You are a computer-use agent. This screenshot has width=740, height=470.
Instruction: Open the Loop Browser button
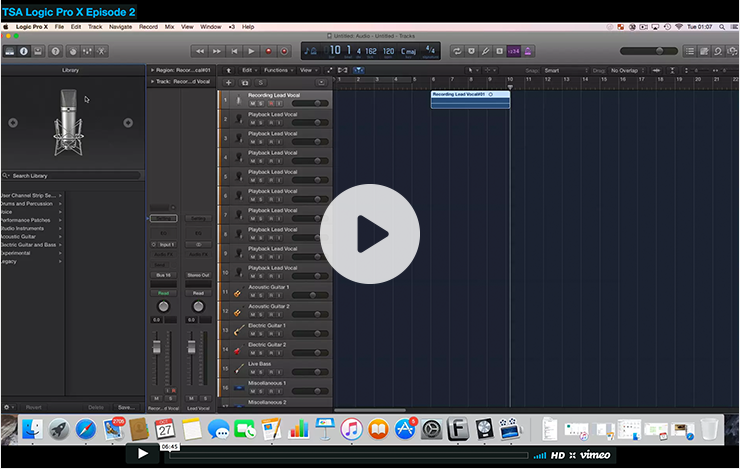pos(718,51)
